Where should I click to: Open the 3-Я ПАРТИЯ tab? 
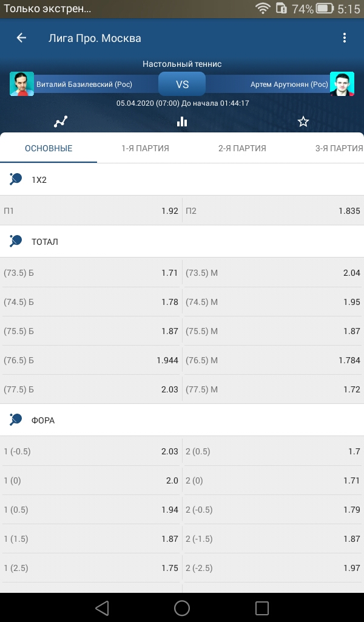[x=339, y=148]
